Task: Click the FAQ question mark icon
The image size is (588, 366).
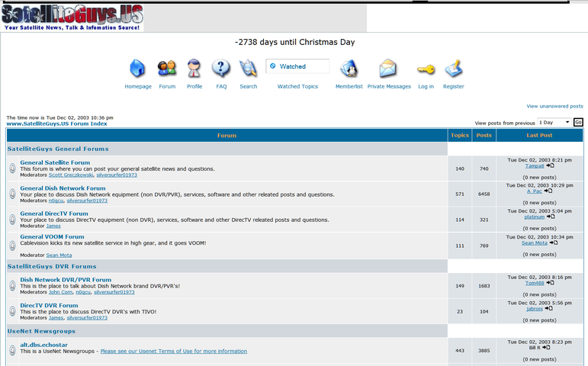Action: point(221,69)
